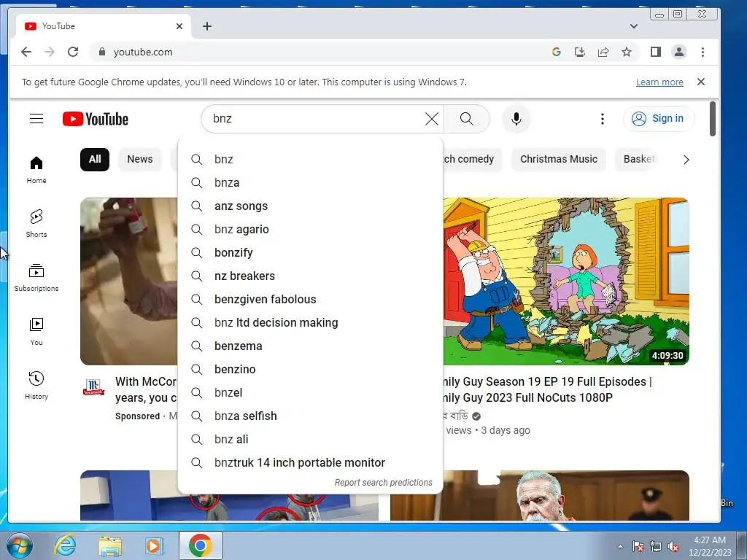Reload the page with the refresh icon
Screen dimensions: 747x560
[73, 52]
